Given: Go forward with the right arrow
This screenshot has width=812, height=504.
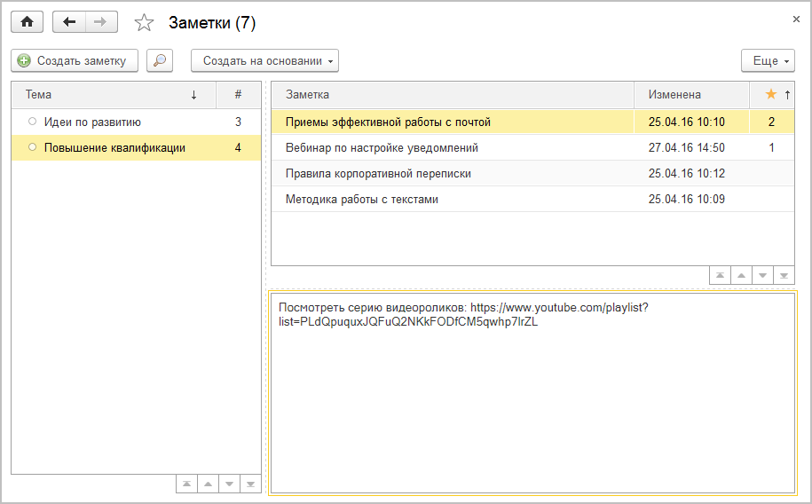Looking at the screenshot, I should 100,22.
